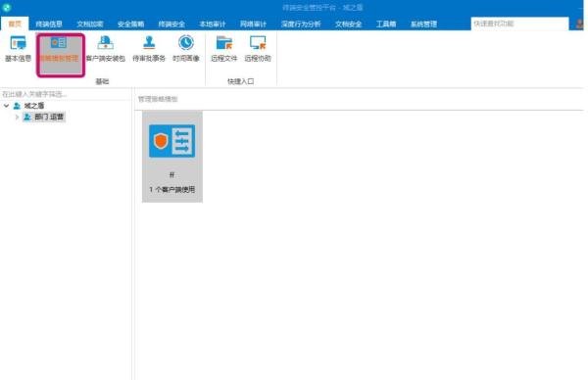Switch to the 首页 tab
Viewport: 588px width, 380px height.
point(15,24)
